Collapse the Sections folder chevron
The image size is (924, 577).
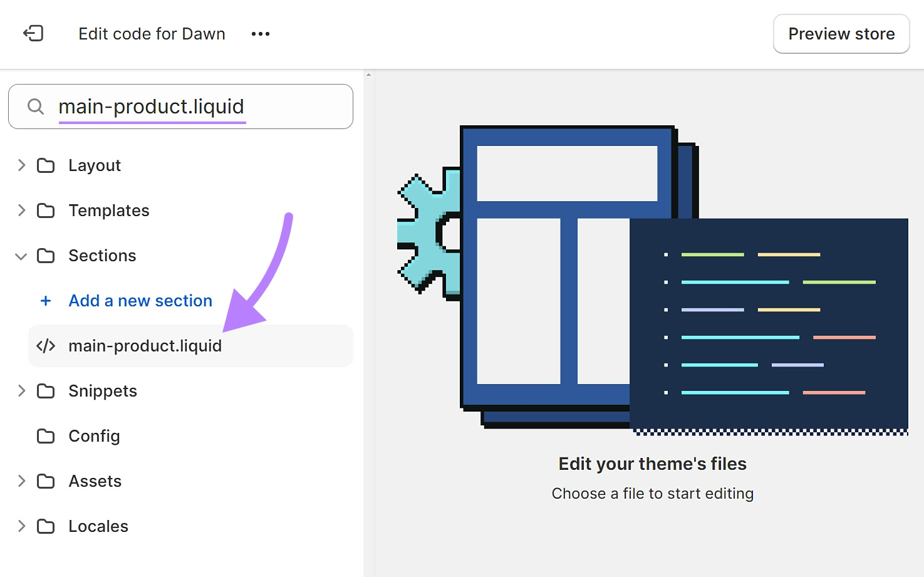(x=21, y=256)
